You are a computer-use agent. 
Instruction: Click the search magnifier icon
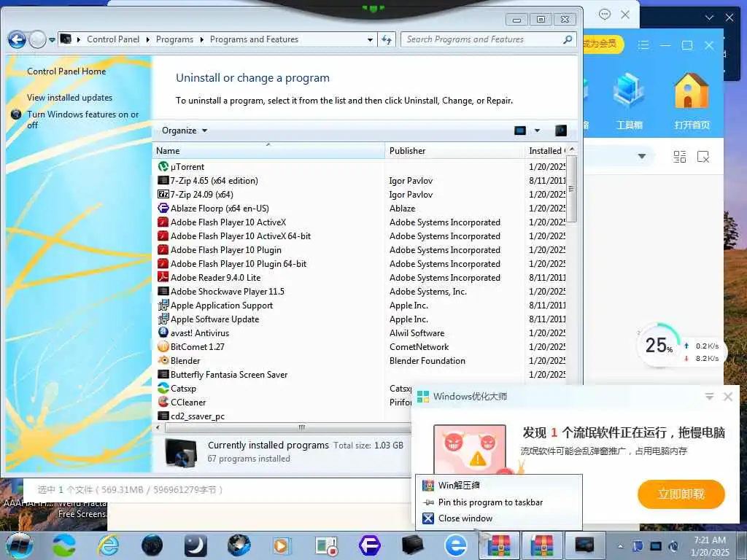click(x=568, y=39)
